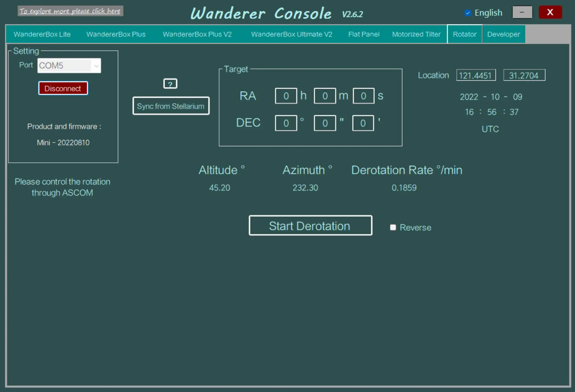Screen dimensions: 575x392
Task: Click Sync from Stellarium
Action: [x=171, y=106]
